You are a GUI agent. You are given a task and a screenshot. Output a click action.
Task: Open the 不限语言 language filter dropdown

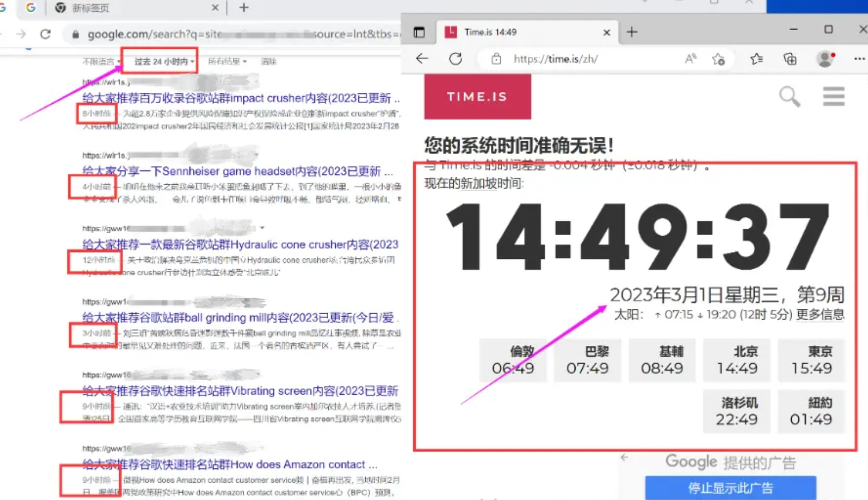click(x=102, y=62)
